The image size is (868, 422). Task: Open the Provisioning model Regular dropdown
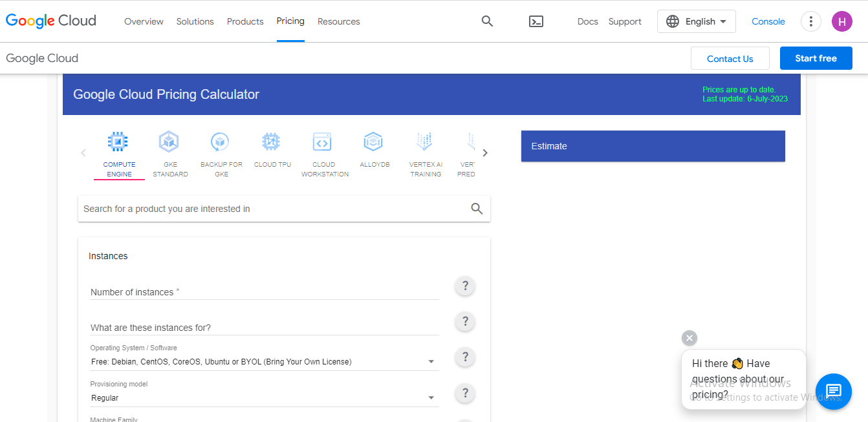[265, 398]
